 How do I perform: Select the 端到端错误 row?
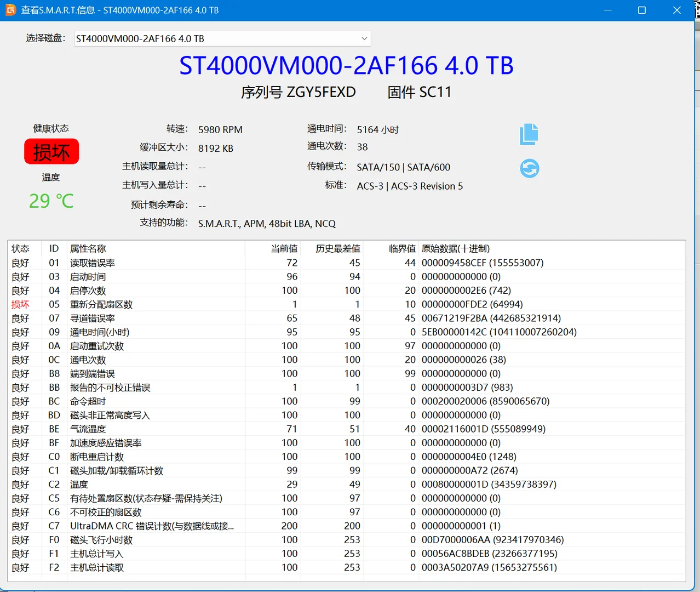pyautogui.click(x=347, y=374)
